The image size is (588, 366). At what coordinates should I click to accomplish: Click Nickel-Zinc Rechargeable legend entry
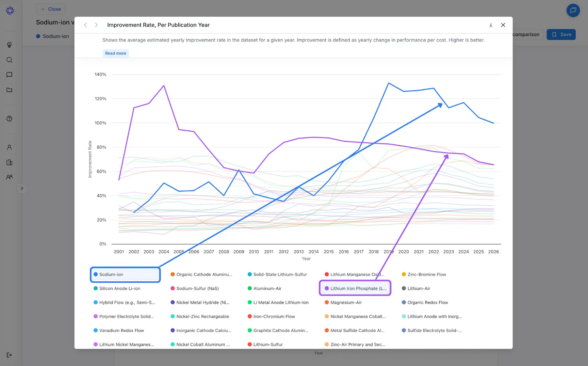point(200,316)
